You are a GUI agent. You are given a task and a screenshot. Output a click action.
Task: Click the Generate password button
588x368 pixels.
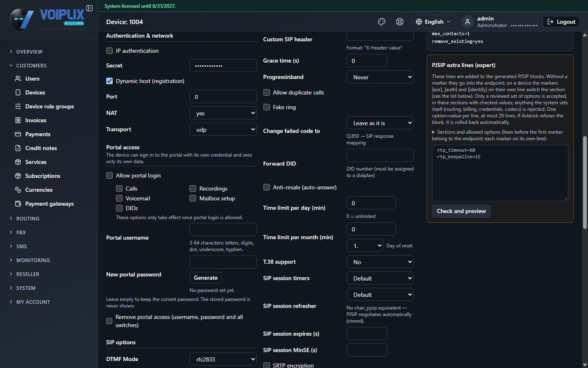[206, 278]
